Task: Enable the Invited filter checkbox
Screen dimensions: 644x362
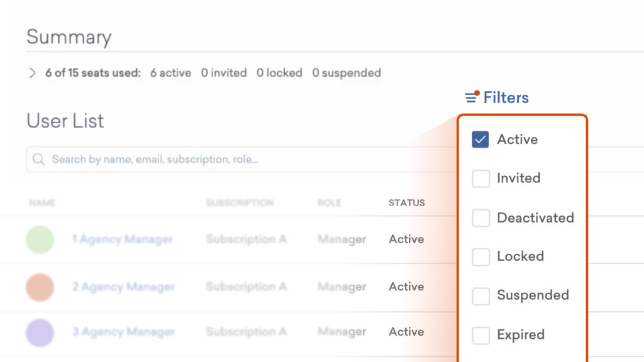Action: [x=480, y=178]
